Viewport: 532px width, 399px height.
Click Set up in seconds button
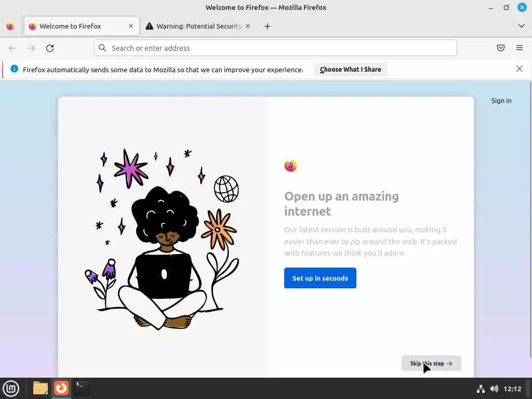(x=320, y=278)
